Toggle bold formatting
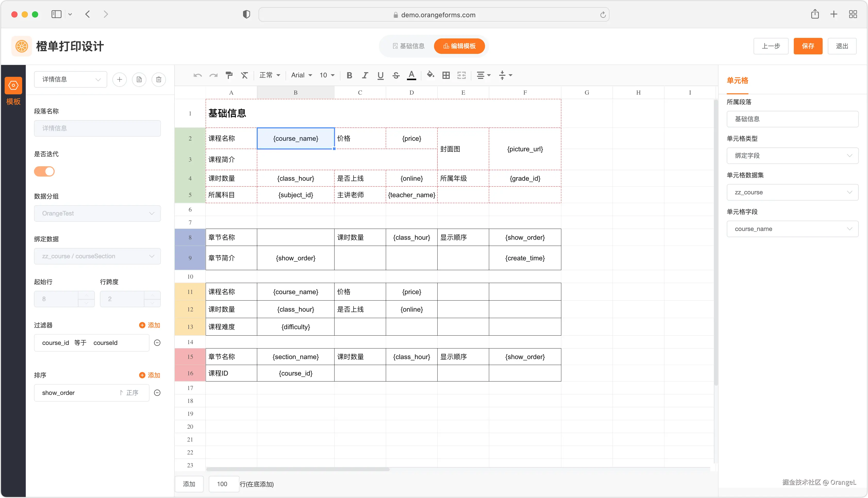 tap(349, 75)
